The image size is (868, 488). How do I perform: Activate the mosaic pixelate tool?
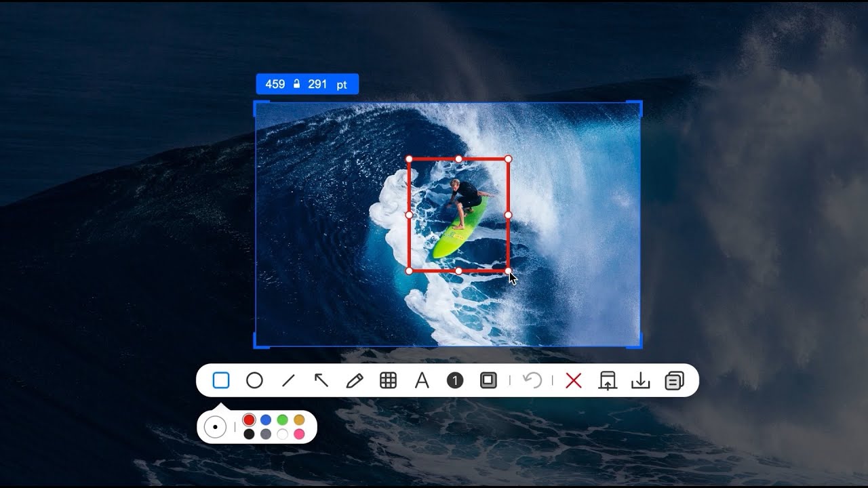[x=388, y=381]
